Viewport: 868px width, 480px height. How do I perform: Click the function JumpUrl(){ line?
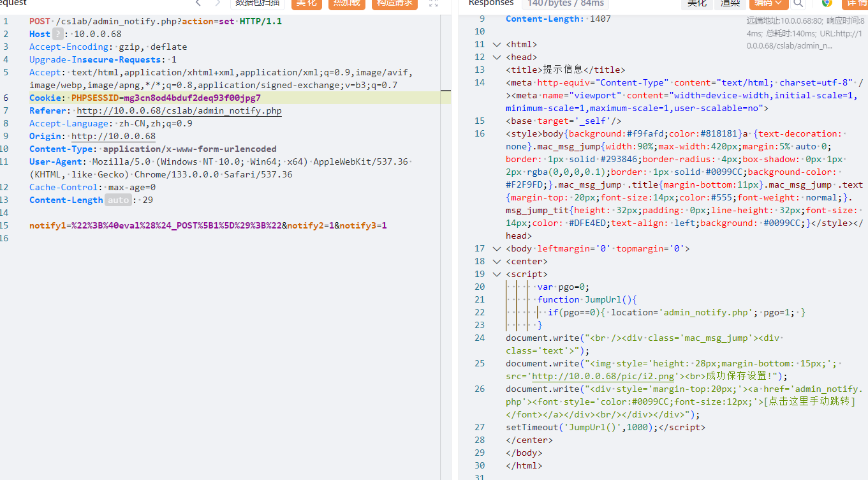(587, 299)
